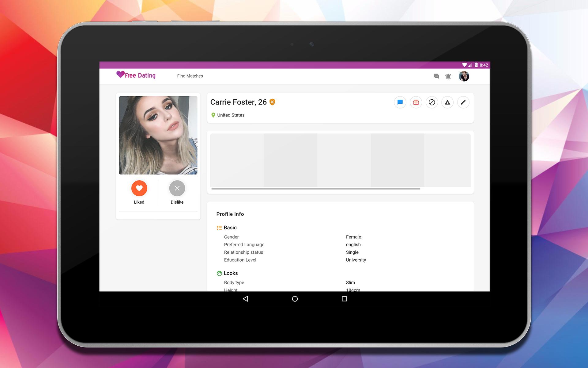588x368 pixels.
Task: Tap the gray Dislike X button
Action: point(177,188)
